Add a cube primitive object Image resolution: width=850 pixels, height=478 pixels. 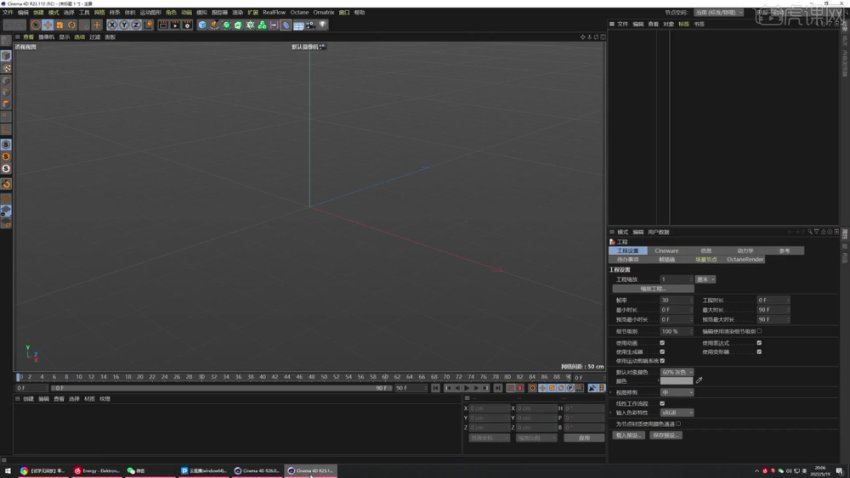click(202, 25)
